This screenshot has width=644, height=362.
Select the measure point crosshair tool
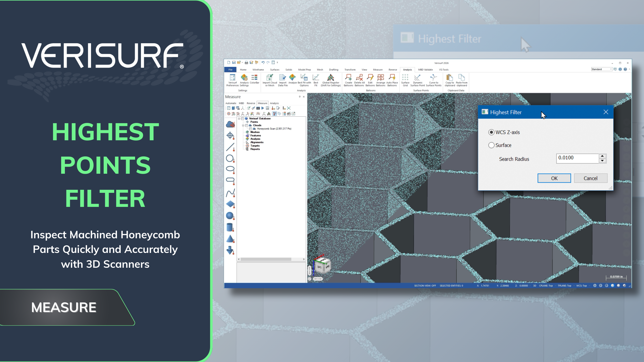pyautogui.click(x=230, y=136)
